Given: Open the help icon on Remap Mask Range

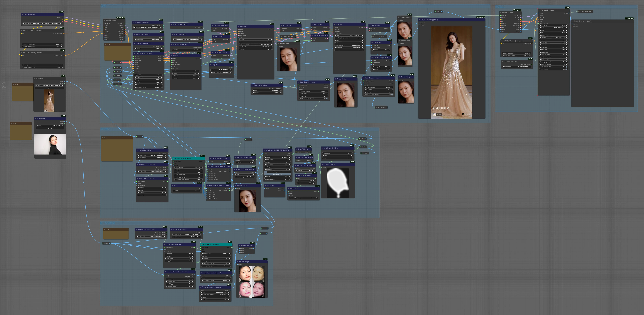Looking at the screenshot, I should [x=315, y=176].
